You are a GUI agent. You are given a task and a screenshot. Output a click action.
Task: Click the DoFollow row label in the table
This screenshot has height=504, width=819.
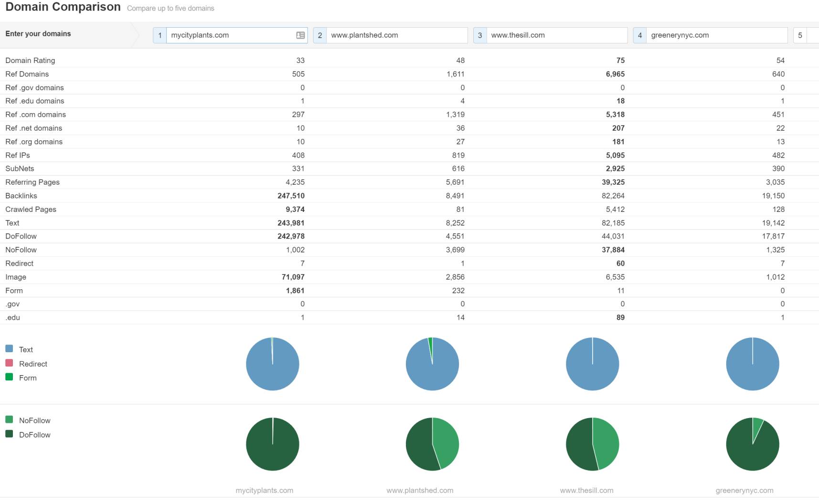pyautogui.click(x=21, y=236)
